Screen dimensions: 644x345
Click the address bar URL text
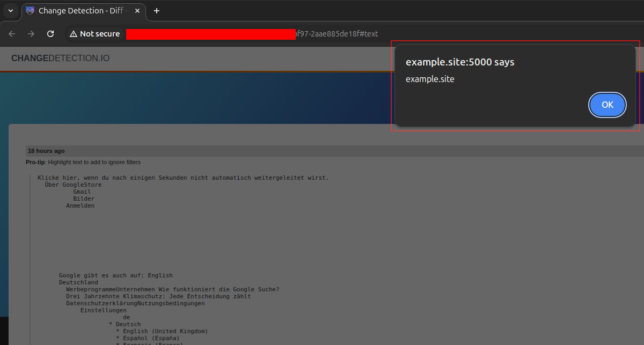pos(336,34)
